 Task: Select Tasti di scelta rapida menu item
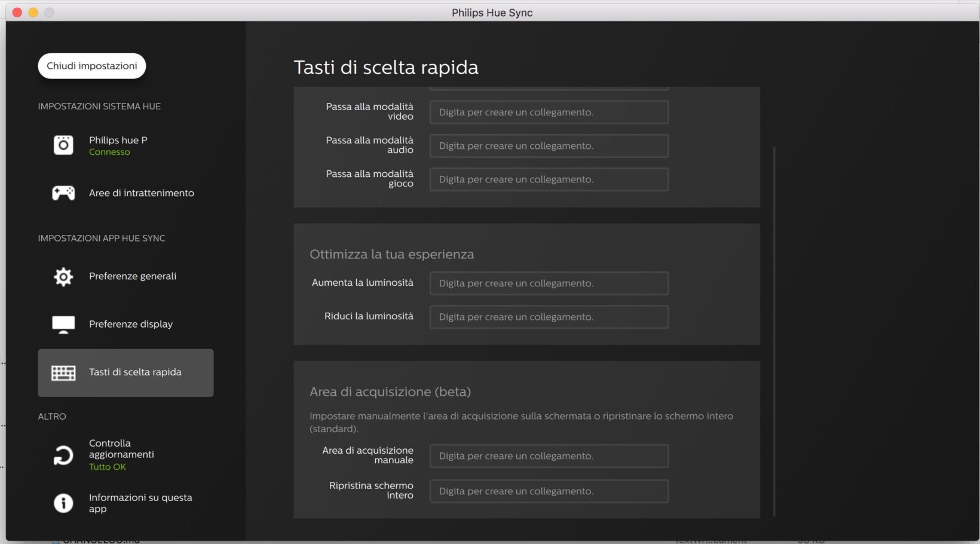tap(125, 372)
